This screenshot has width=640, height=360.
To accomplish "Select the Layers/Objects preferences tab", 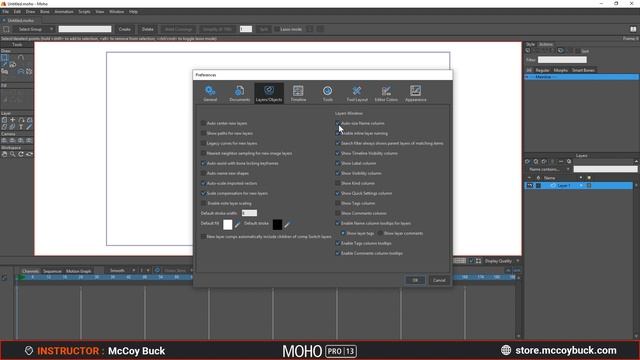I will click(269, 93).
